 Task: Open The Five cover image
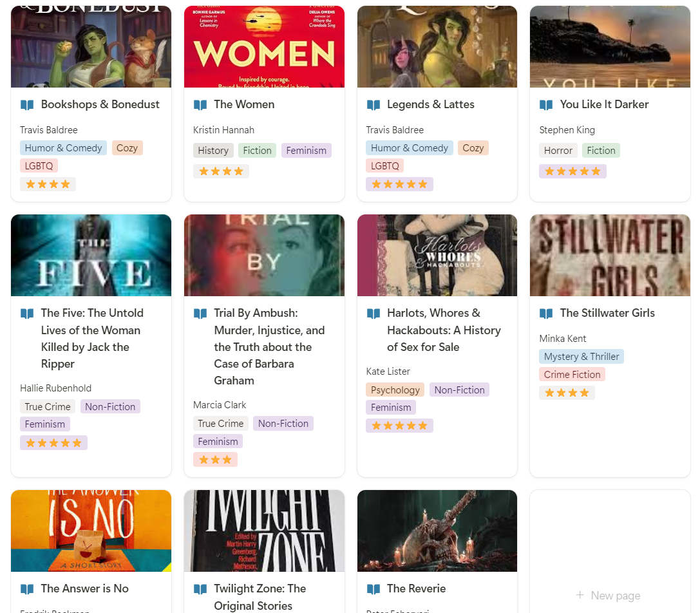pyautogui.click(x=91, y=255)
